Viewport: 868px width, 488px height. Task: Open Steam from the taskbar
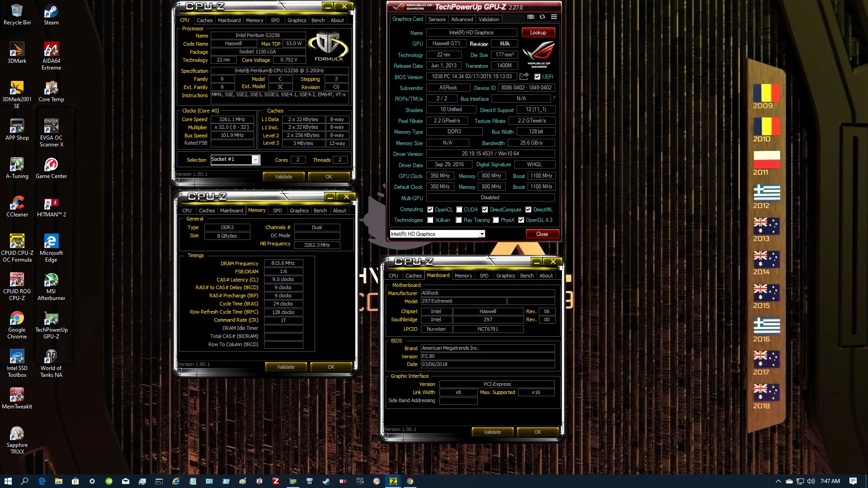click(x=326, y=481)
